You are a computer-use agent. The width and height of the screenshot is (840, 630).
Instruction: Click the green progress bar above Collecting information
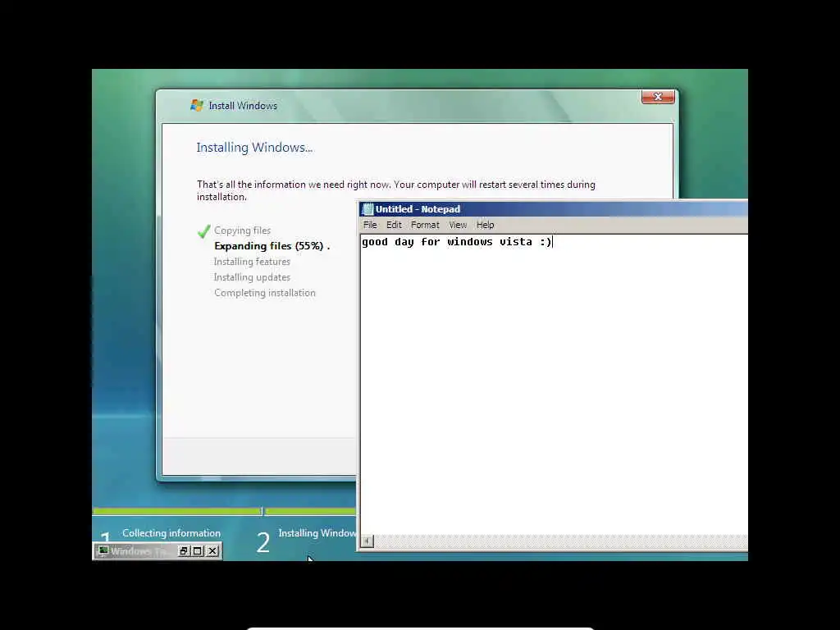coord(177,511)
